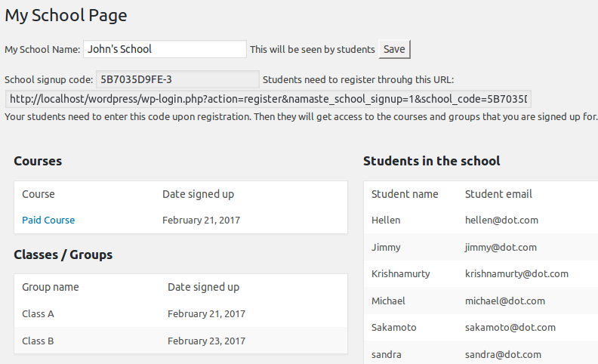This screenshot has width=598, height=364.
Task: Click the jimmy@dot.com email
Action: (501, 247)
